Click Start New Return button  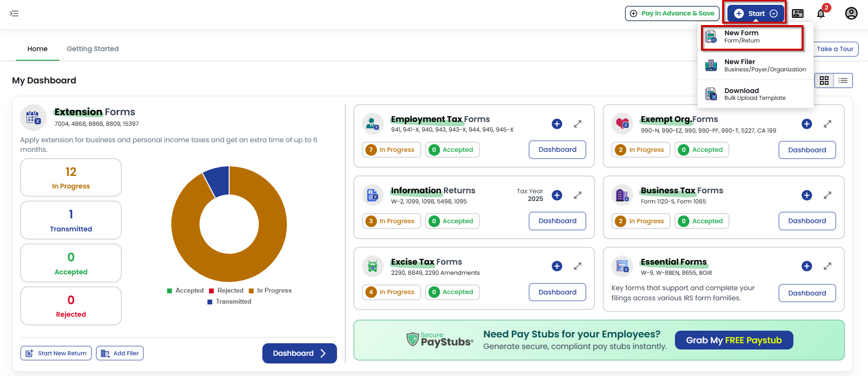[56, 353]
